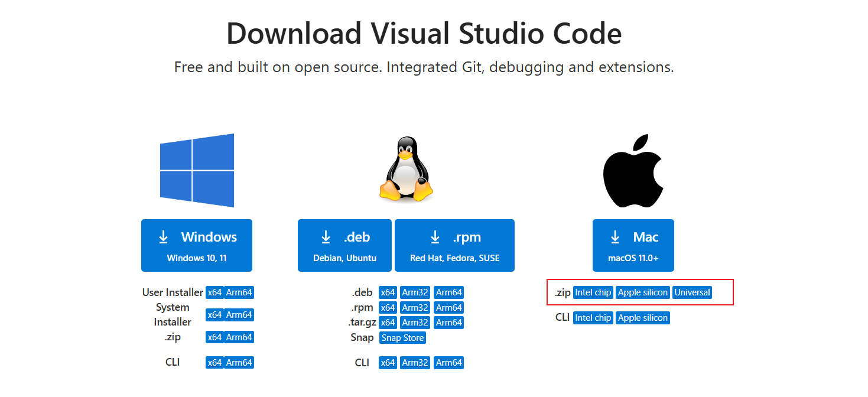
Task: Open the Snap Store link
Action: [403, 338]
